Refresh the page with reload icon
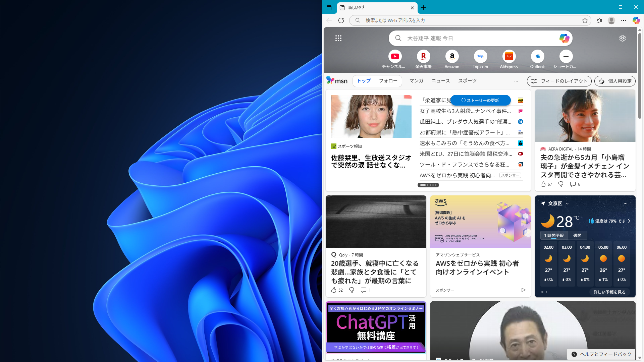Image resolution: width=644 pixels, height=362 pixels. (x=341, y=20)
